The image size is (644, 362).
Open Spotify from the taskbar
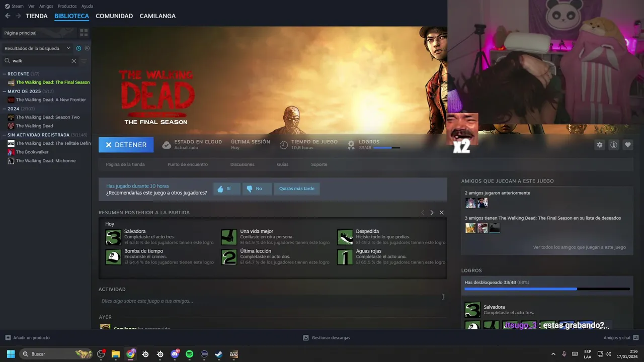[189, 354]
